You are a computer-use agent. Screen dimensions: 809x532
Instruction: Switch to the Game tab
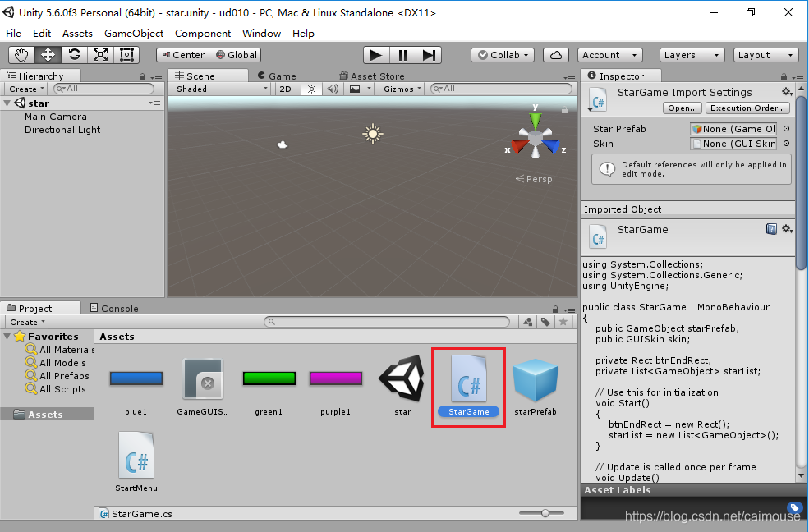pyautogui.click(x=277, y=76)
